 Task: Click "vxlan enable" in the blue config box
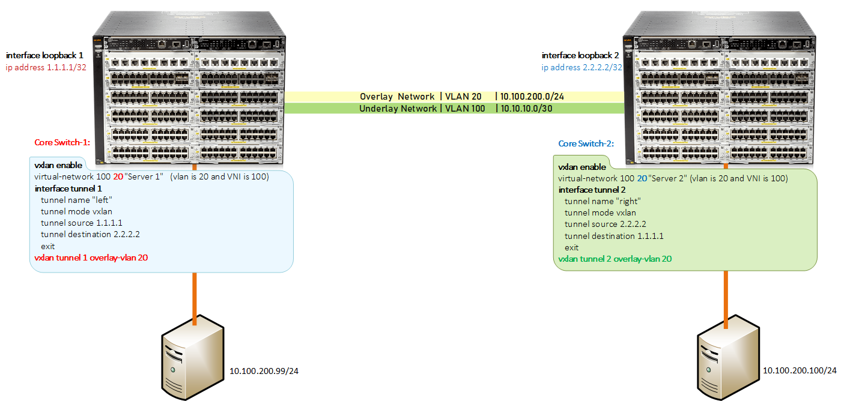[x=59, y=166]
